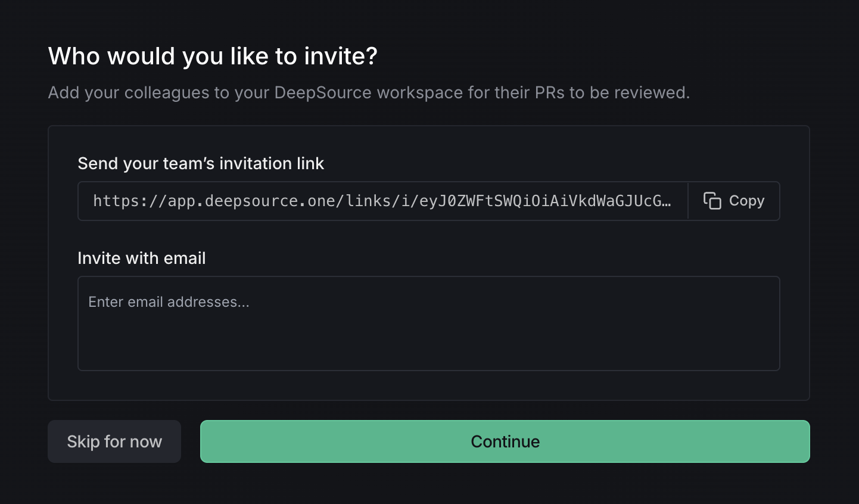Click the copy icon beside the invitation link
Image resolution: width=859 pixels, height=504 pixels.
(x=712, y=201)
